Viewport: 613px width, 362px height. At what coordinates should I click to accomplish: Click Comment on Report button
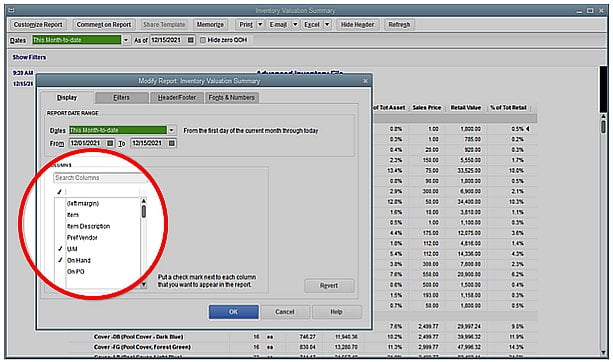tap(104, 25)
